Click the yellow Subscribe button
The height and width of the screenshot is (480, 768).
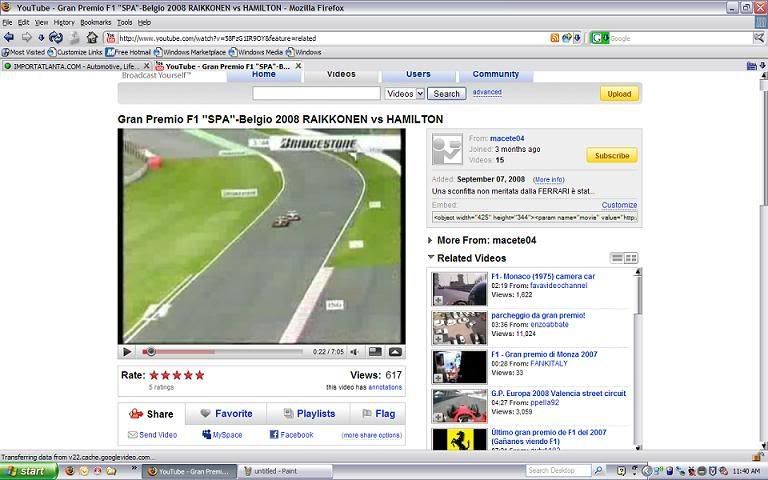point(611,155)
